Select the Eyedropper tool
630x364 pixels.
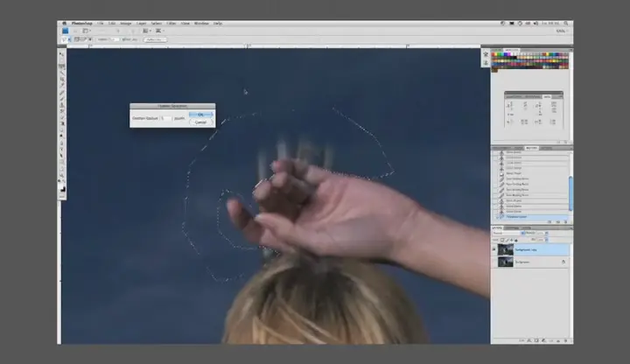62,85
